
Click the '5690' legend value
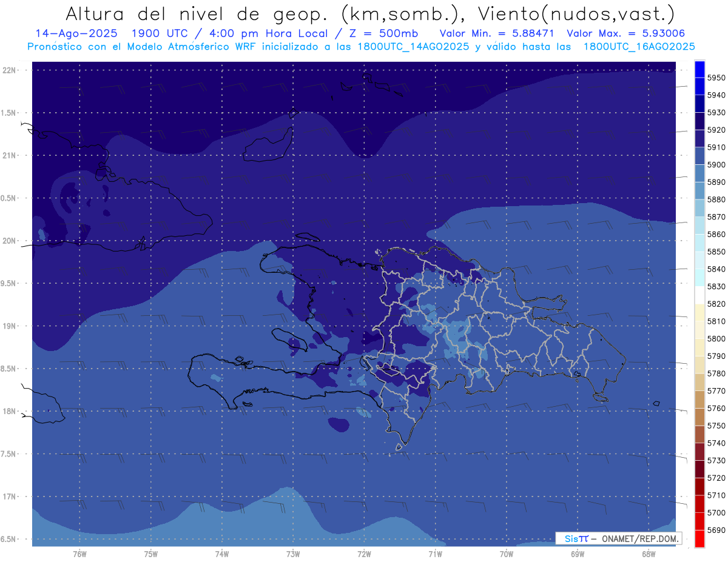click(716, 530)
